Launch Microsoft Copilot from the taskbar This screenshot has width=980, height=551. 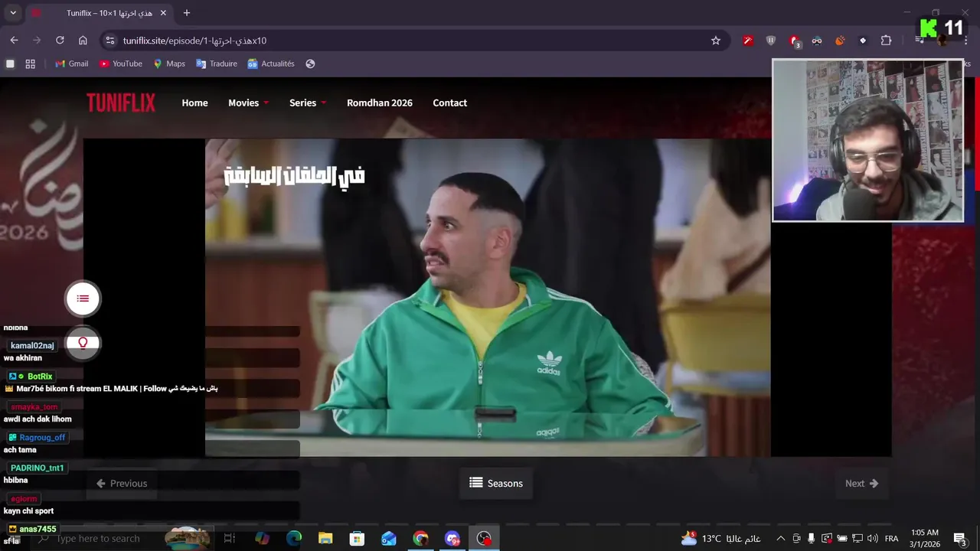(262, 539)
